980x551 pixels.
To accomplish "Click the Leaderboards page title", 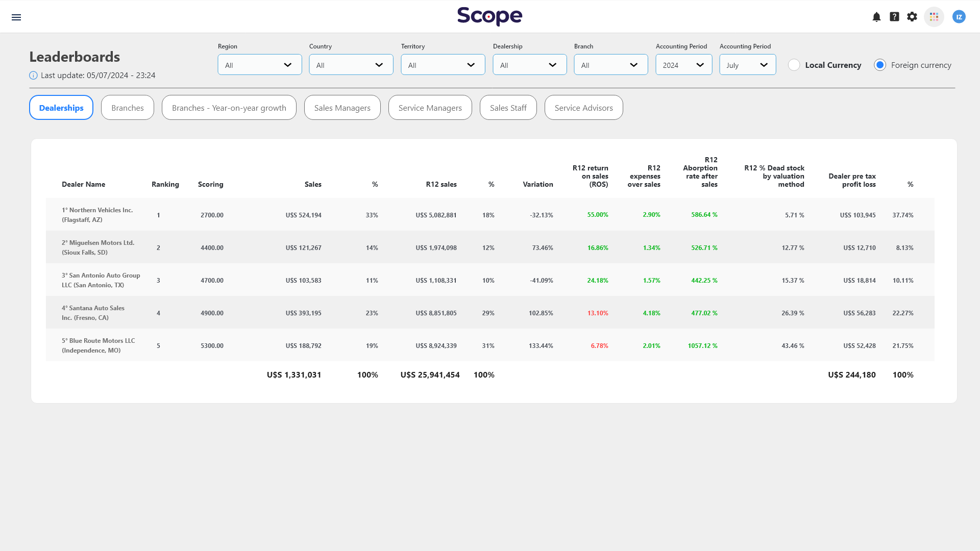I will (x=75, y=57).
